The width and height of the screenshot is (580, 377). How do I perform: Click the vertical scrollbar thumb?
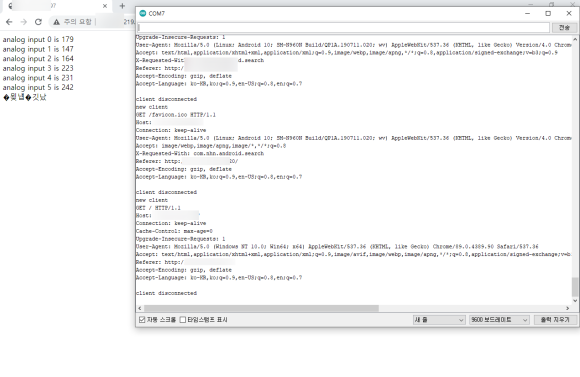[x=575, y=287]
